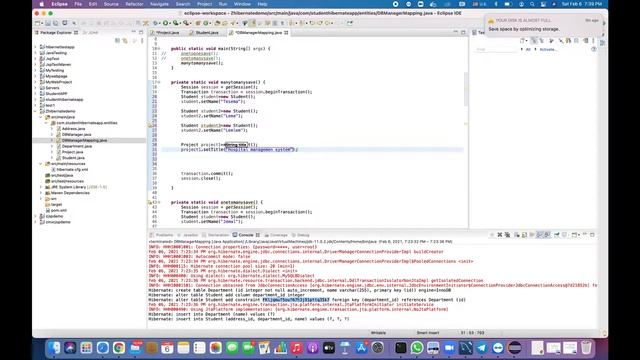
Task: Click the highlighted foreign key name in Console
Action: point(296,300)
